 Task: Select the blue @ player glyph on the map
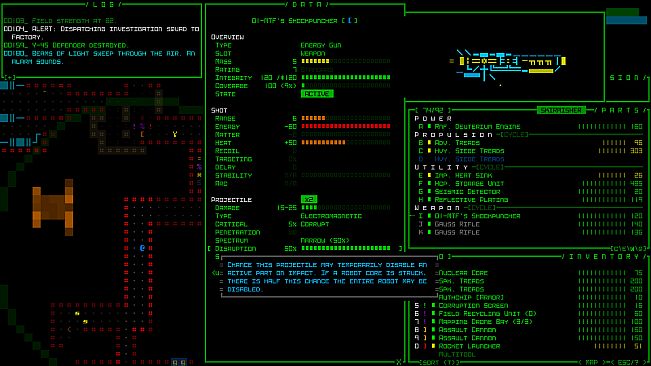(x=142, y=248)
